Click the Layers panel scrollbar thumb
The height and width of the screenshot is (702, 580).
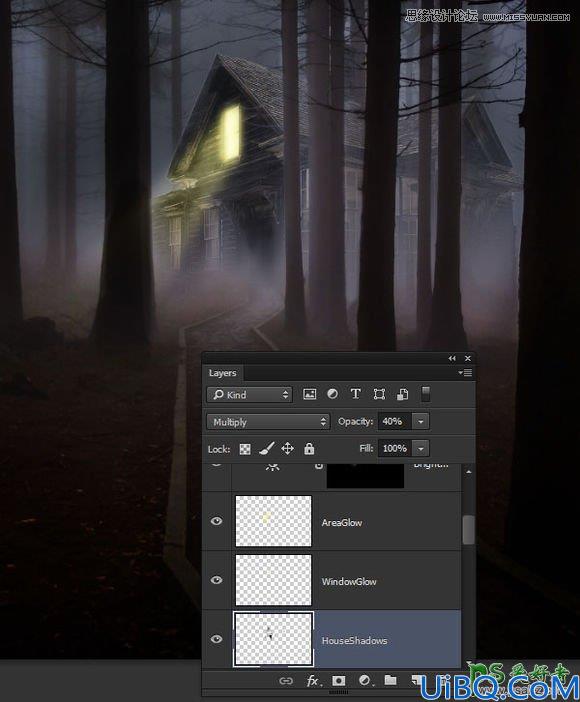click(x=468, y=530)
